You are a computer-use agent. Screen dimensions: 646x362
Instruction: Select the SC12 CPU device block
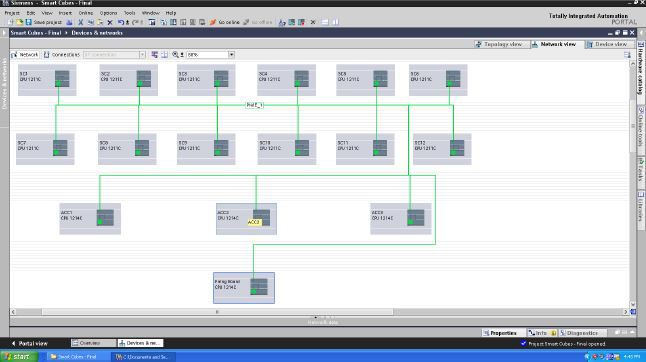click(442, 149)
